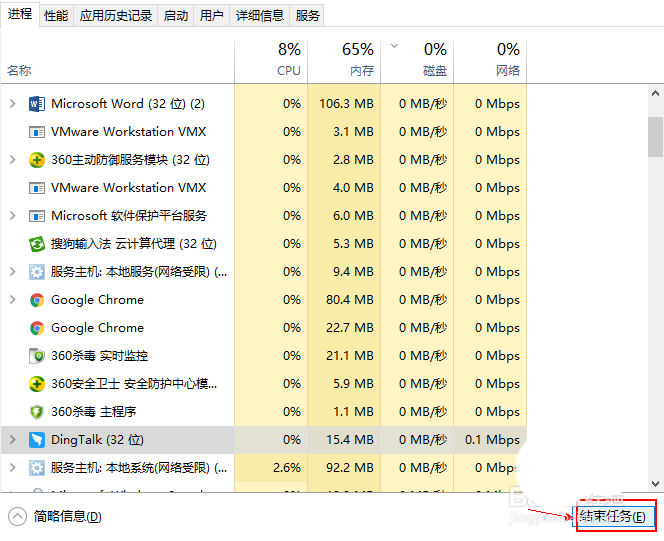Expand the Microsoft Word process group
Viewport: 664px width, 541px height.
point(13,104)
